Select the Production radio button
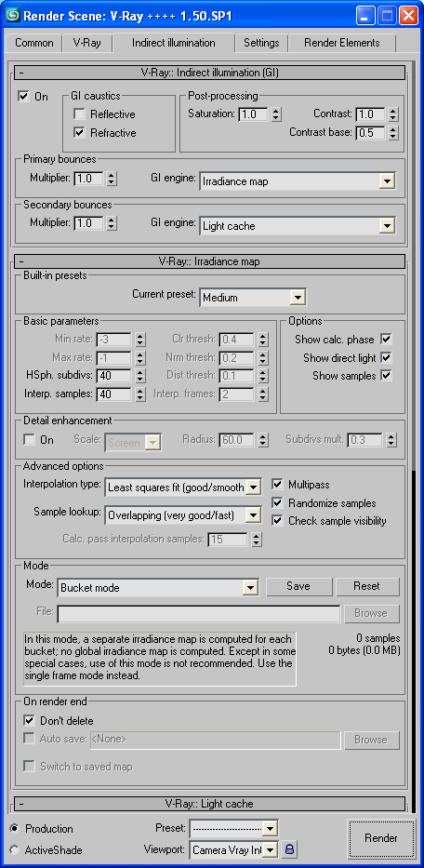This screenshot has width=424, height=868. coord(14,829)
